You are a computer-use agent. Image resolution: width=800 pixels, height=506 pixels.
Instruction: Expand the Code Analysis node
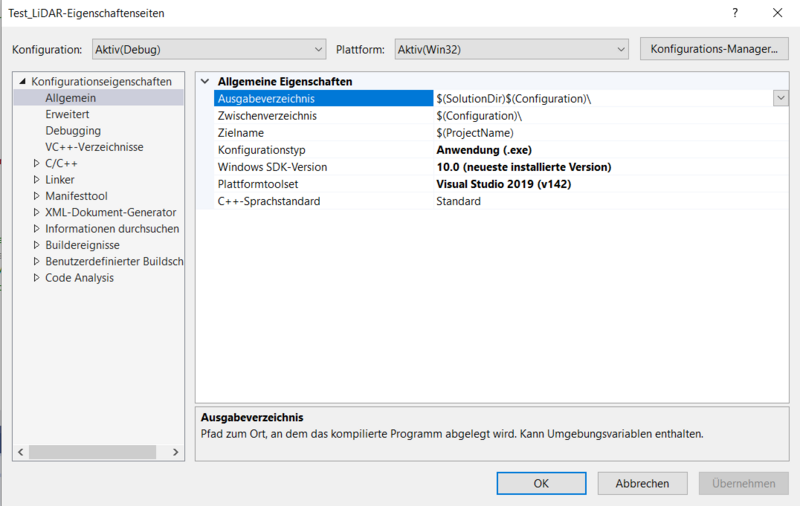[36, 278]
